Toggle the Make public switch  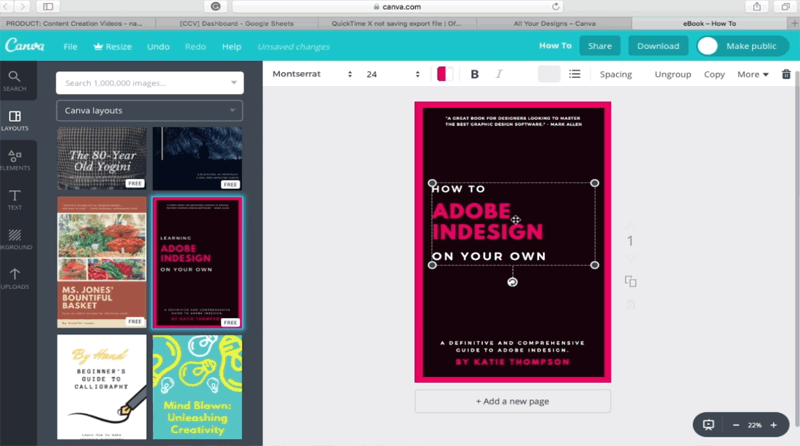pos(708,46)
